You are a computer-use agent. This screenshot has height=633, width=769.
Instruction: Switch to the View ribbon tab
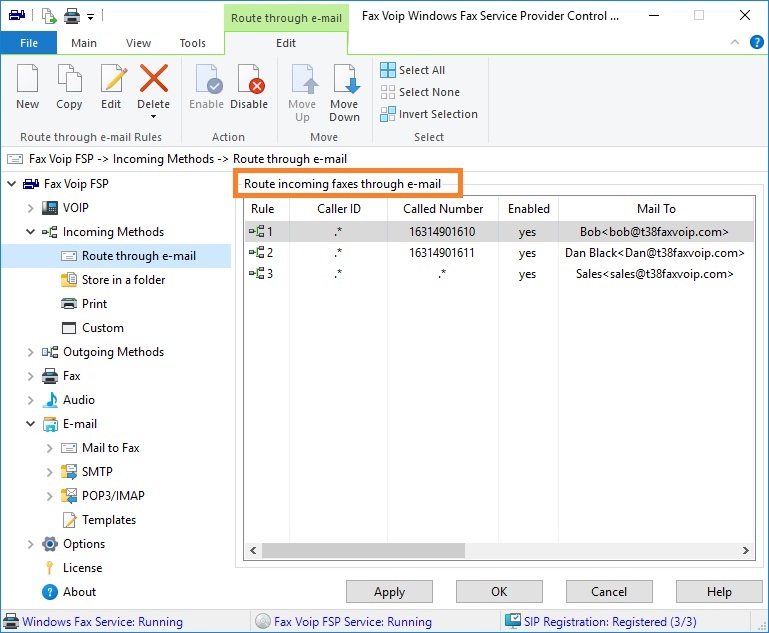click(x=138, y=43)
